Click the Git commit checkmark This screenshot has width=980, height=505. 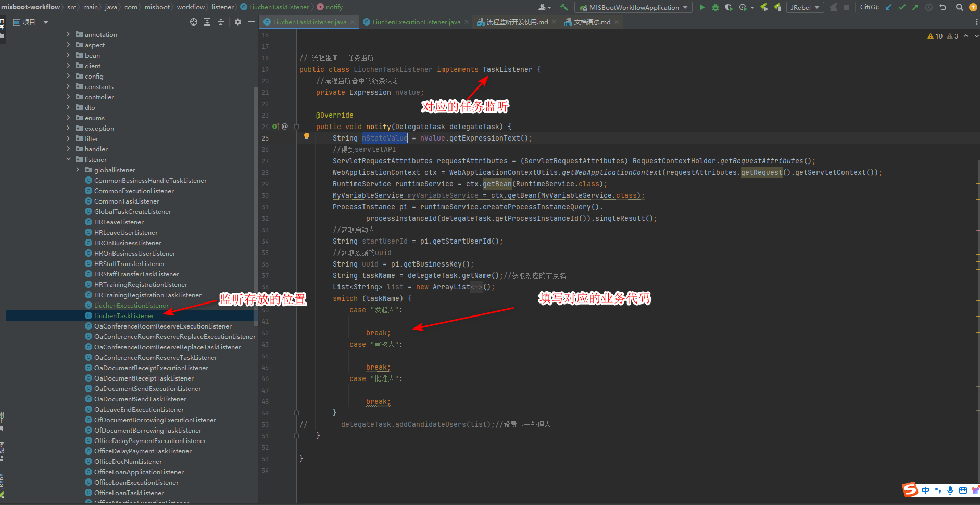coord(902,7)
